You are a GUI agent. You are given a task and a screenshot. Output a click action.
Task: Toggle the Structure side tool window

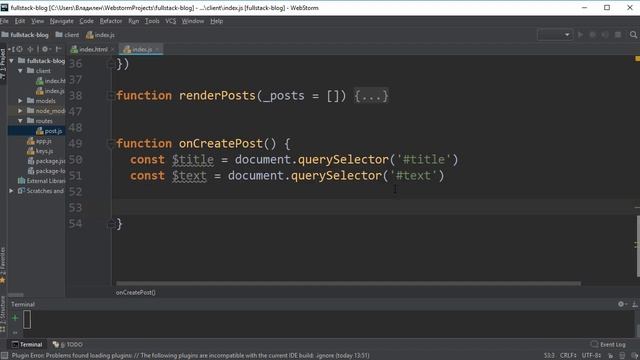tap(3, 313)
